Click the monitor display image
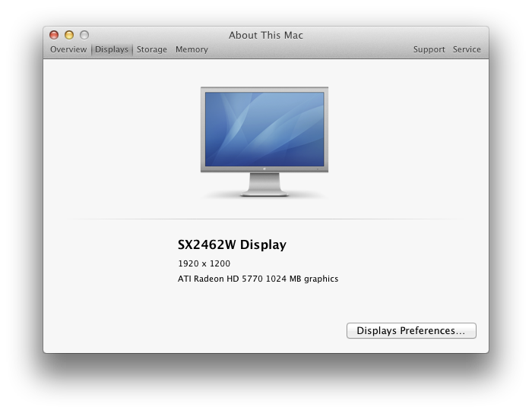 [x=264, y=142]
